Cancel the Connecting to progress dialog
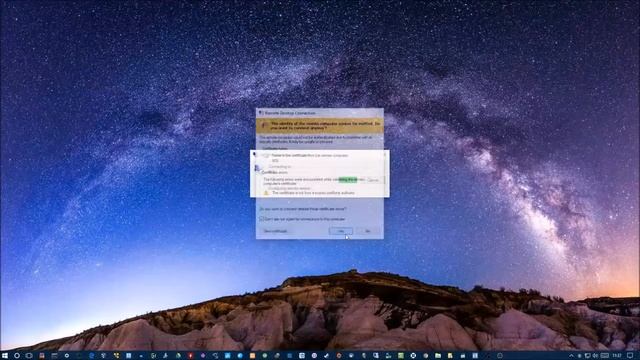This screenshot has width=640, height=360. click(x=373, y=180)
